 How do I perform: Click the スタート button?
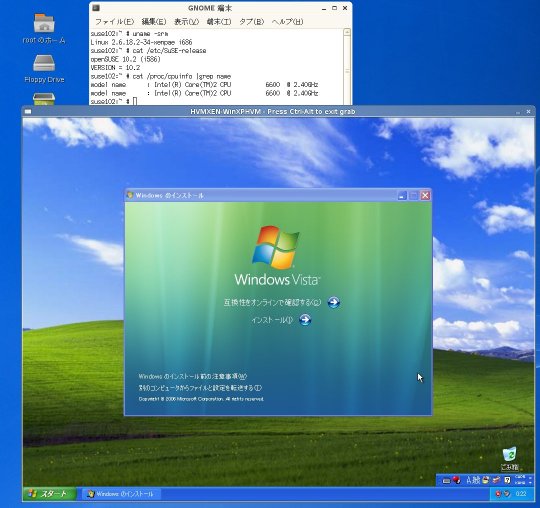50,494
